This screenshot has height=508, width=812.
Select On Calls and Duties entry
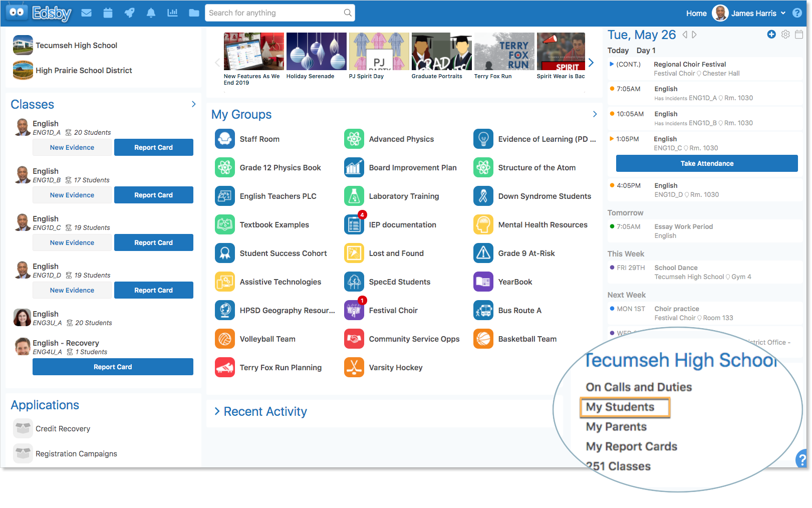click(639, 387)
